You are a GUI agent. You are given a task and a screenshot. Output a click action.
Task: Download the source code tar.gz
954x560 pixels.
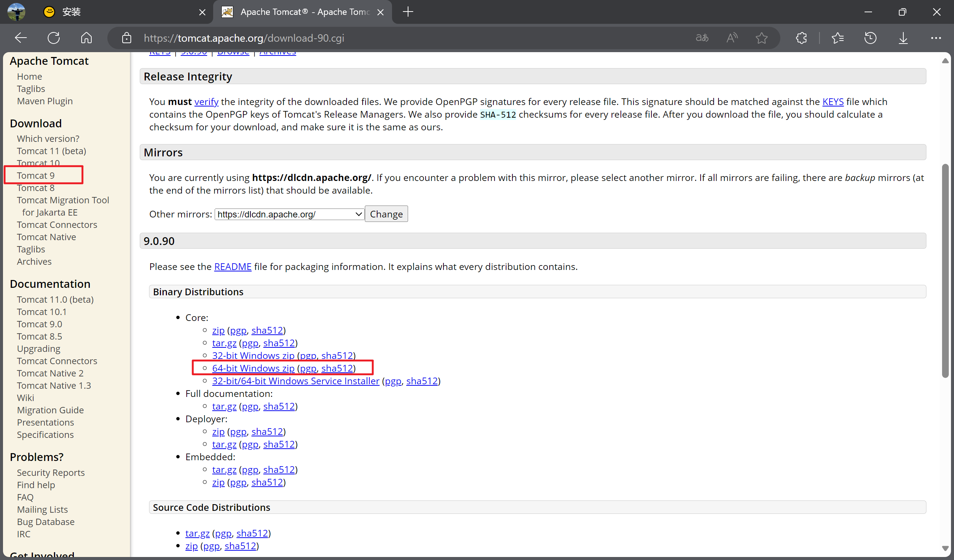coord(197,533)
